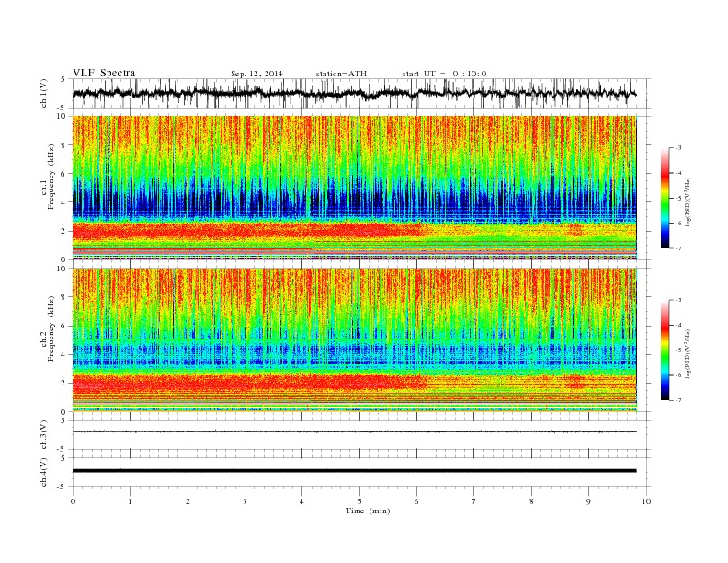728x563 pixels.
Task: Click the 'VLF Spectra' plot title
Action: pyautogui.click(x=104, y=73)
